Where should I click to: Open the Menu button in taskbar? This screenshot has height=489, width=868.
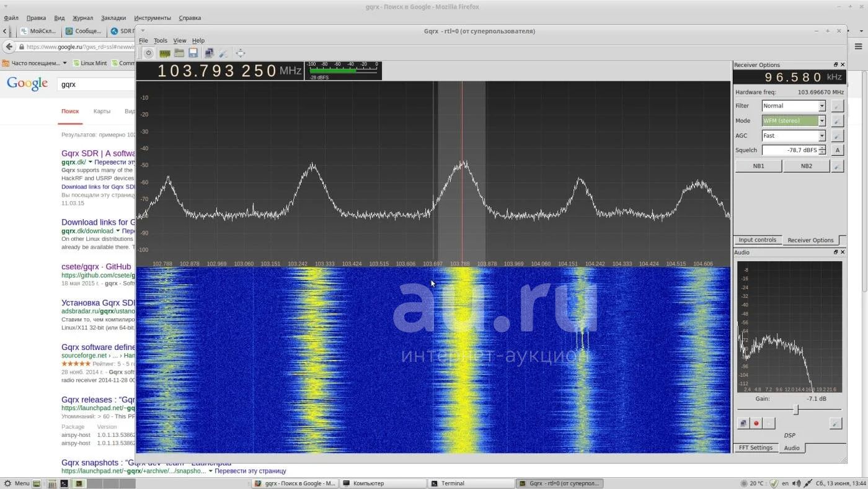click(x=17, y=483)
